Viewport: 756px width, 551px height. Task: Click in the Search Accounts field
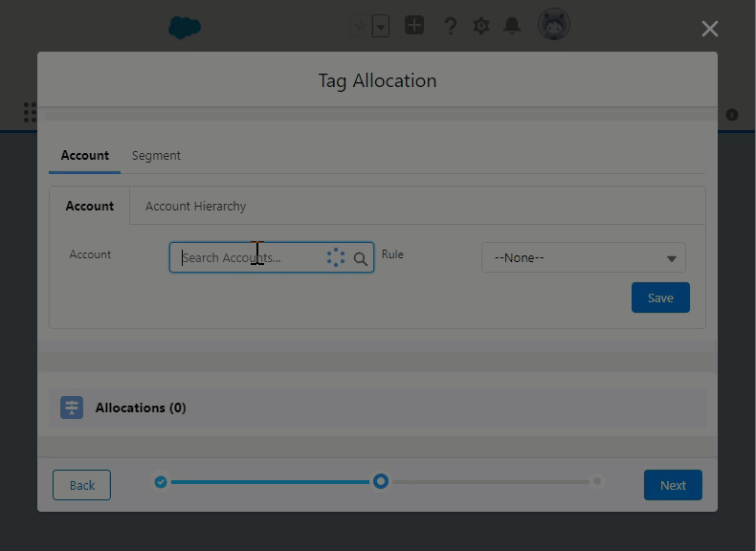coord(249,257)
